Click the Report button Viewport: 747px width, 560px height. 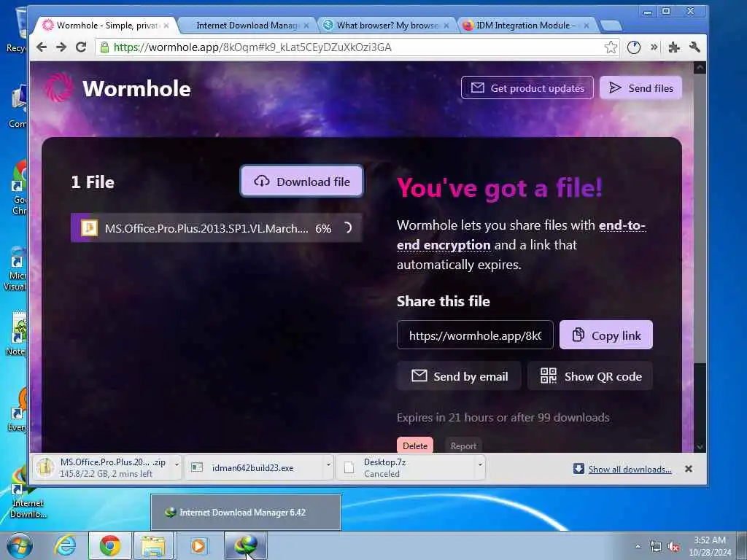(x=463, y=446)
